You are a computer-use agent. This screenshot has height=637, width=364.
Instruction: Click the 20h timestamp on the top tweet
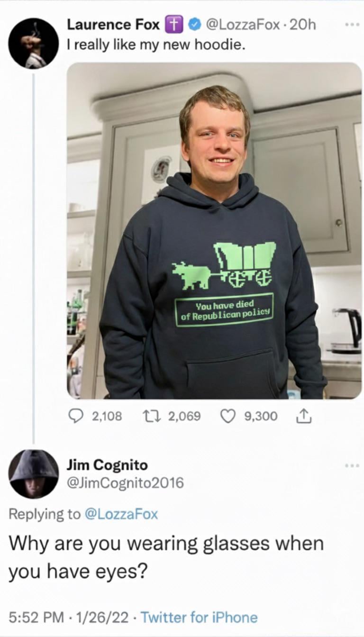[302, 25]
